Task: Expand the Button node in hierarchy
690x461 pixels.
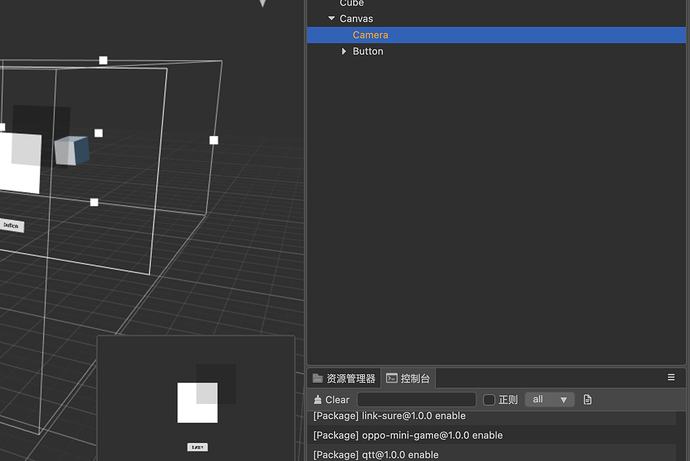Action: [344, 51]
